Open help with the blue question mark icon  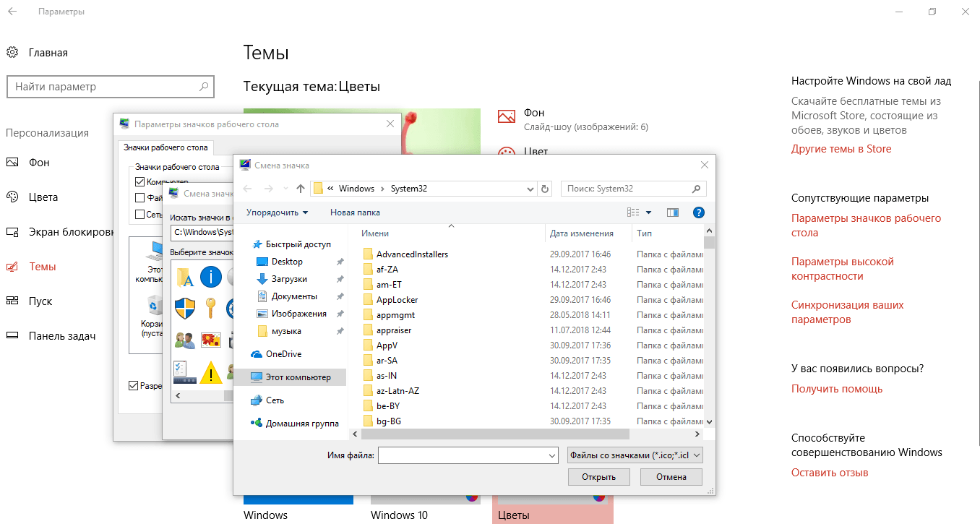(x=698, y=212)
